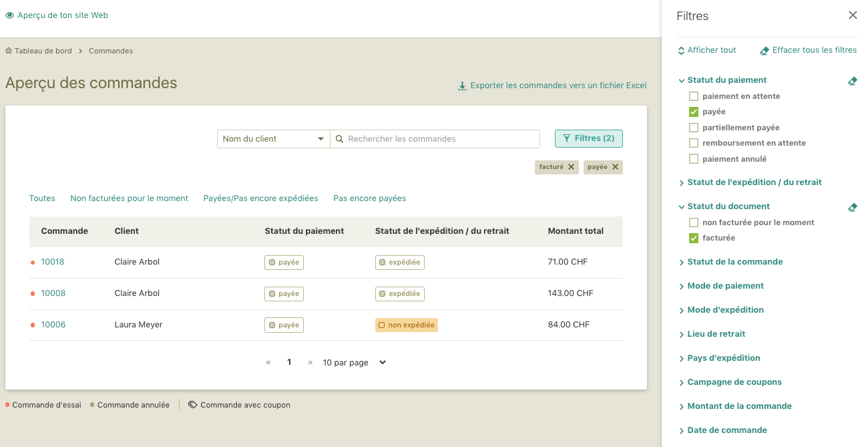Click the eraser icon beside Effacer tous les filtres
The width and height of the screenshot is (868, 447).
click(x=765, y=51)
